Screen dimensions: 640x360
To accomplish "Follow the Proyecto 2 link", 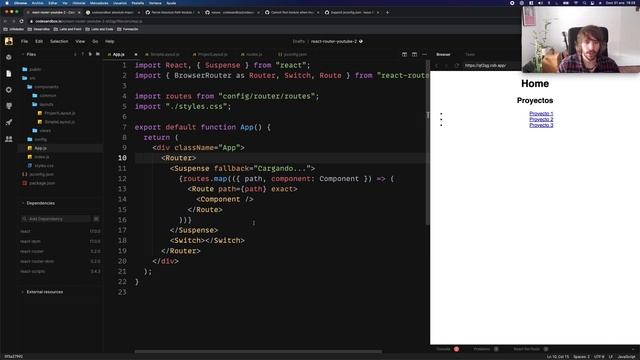I will 541,120.
